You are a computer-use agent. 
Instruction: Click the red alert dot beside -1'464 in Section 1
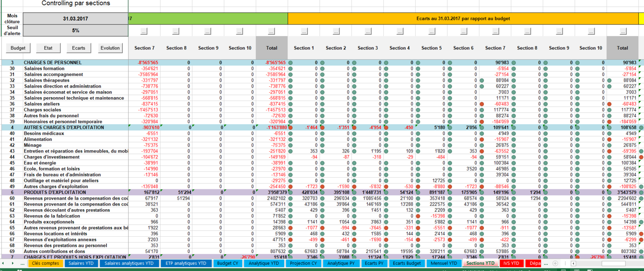pos(291,128)
